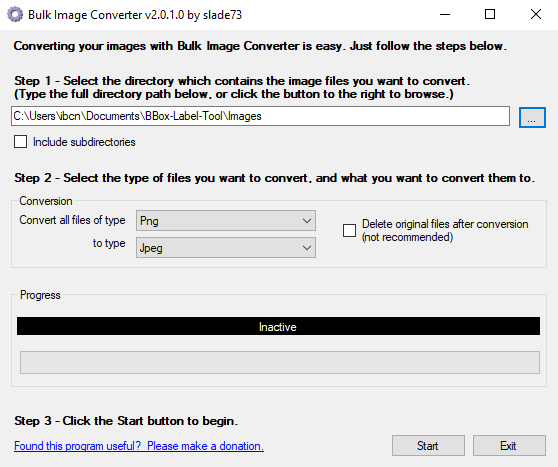Screen dimensions: 558x467
Task: Click the window title bar text
Action: [x=135, y=15]
